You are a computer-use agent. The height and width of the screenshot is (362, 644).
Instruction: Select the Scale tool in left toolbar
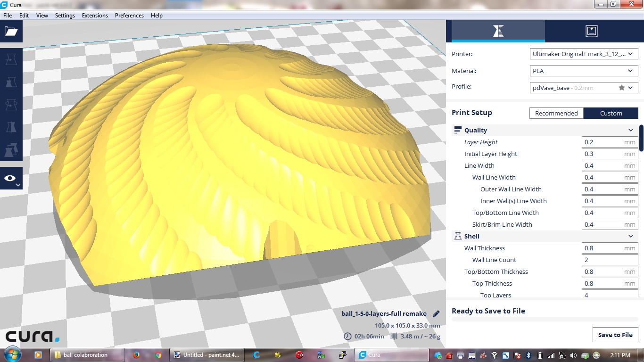11,82
